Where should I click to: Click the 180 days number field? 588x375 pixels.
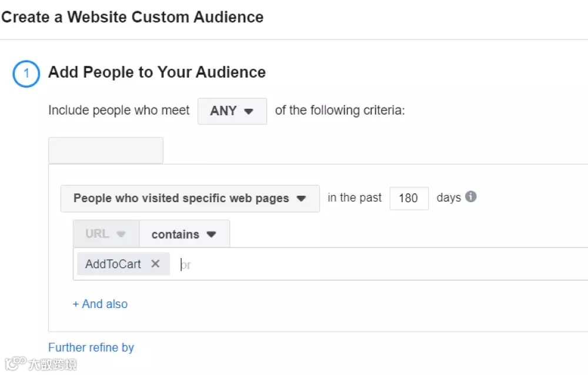408,198
